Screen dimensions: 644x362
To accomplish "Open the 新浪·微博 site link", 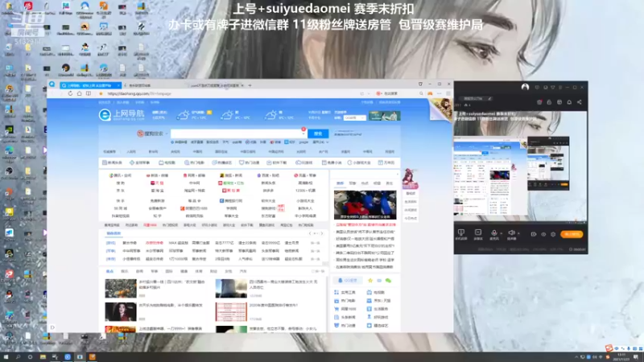I will pyautogui.click(x=157, y=175).
